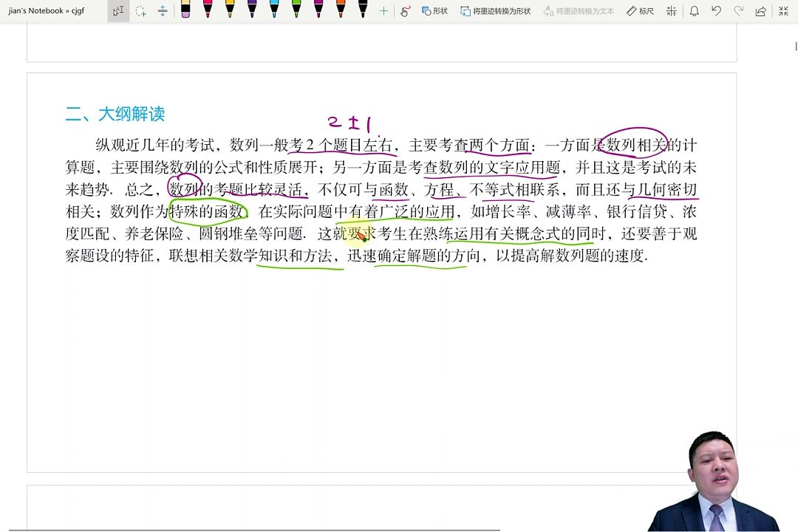
Task: Pick the eraser tool
Action: (185, 10)
